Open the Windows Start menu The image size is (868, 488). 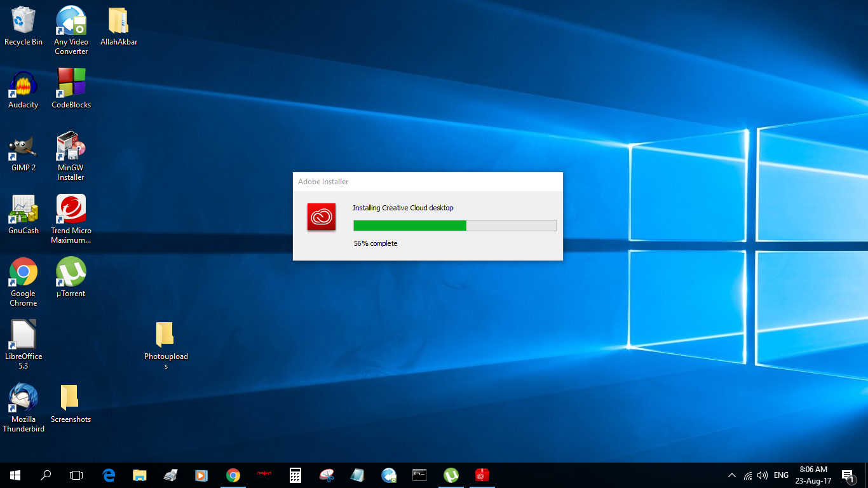coord(15,475)
